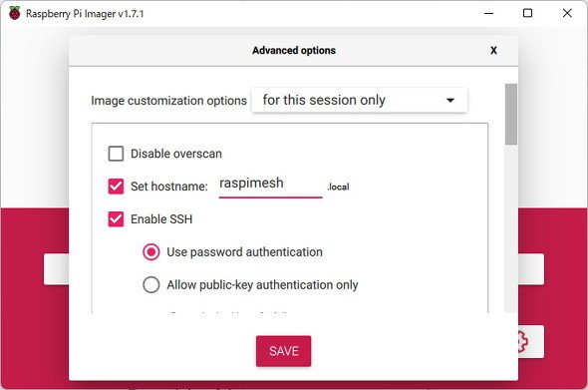This screenshot has width=588, height=390.
Task: Click the Raspberry Pi logo in title bar
Action: tap(15, 13)
